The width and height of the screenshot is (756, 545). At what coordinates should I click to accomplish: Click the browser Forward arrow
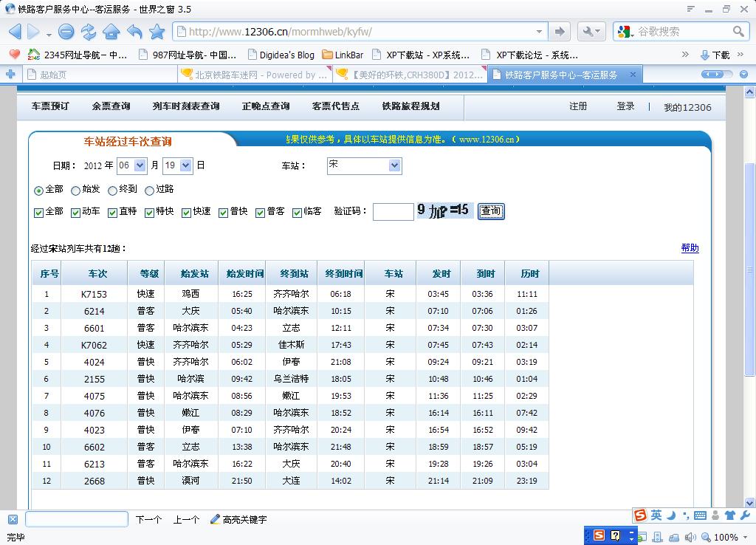click(34, 32)
